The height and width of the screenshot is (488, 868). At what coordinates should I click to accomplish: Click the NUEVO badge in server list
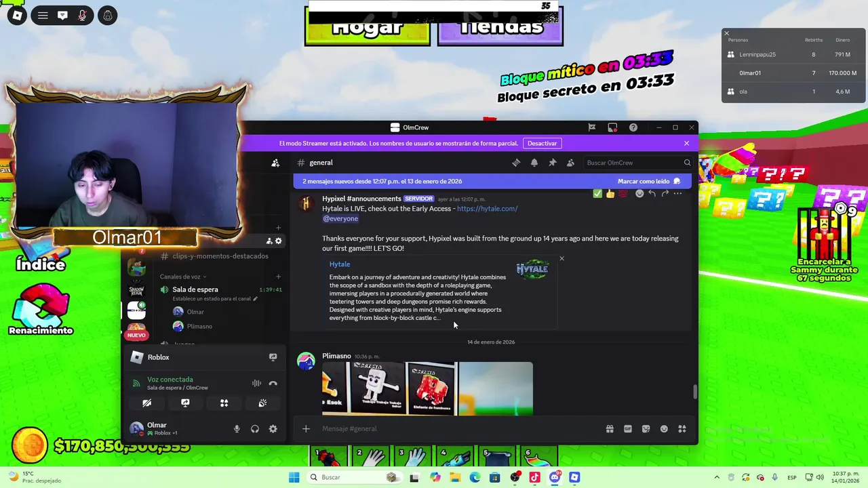pyautogui.click(x=136, y=335)
